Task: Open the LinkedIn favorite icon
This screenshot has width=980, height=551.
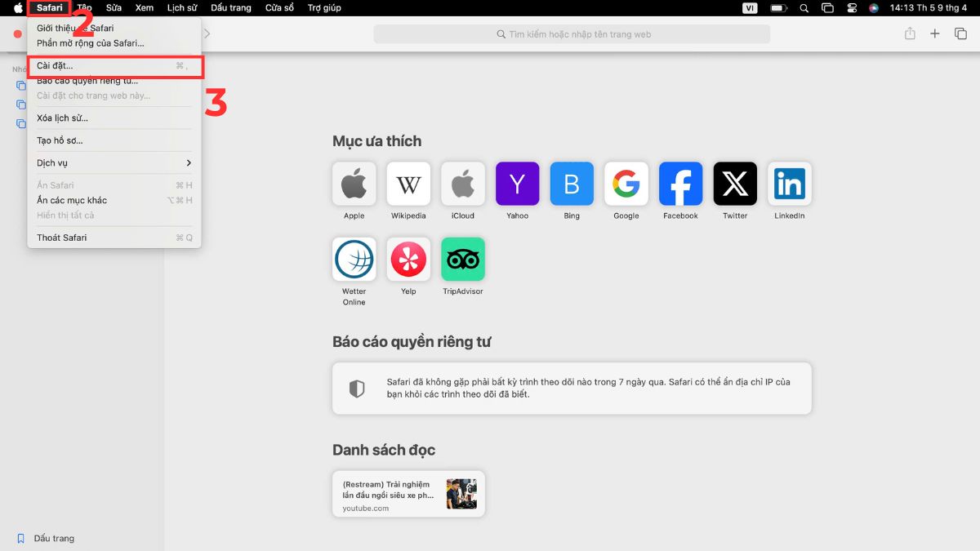Action: [x=790, y=184]
